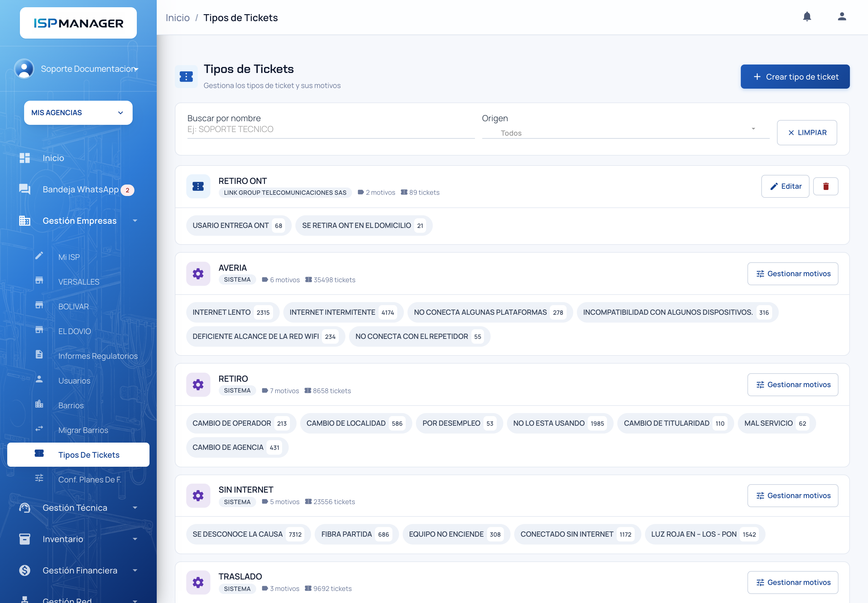Viewport: 868px width, 603px height.
Task: Select the FIBRA PARTIDA motivo chip
Action: [x=356, y=534]
